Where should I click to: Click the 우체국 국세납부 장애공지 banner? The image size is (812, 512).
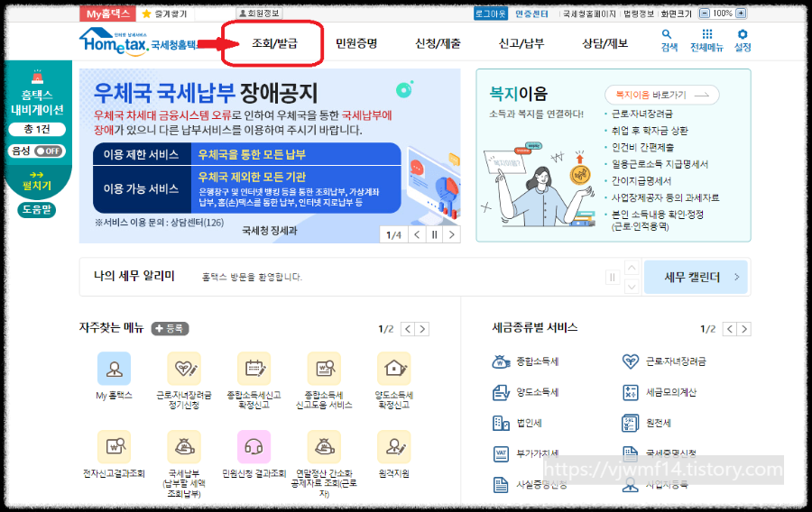point(270,156)
